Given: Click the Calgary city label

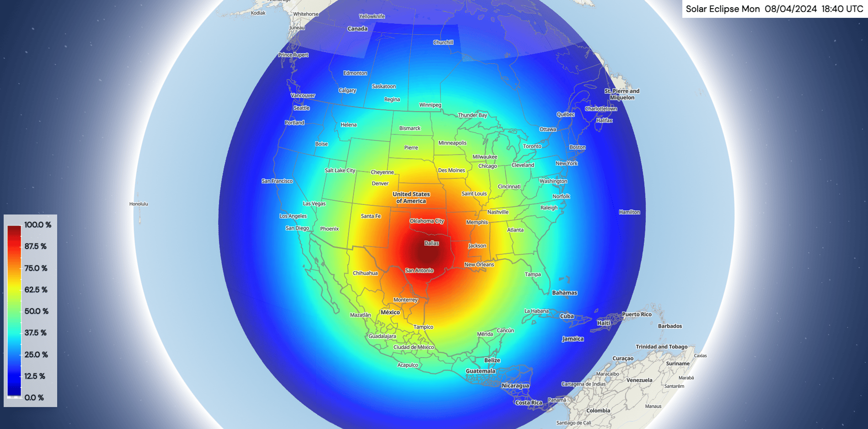Looking at the screenshot, I should (x=347, y=91).
